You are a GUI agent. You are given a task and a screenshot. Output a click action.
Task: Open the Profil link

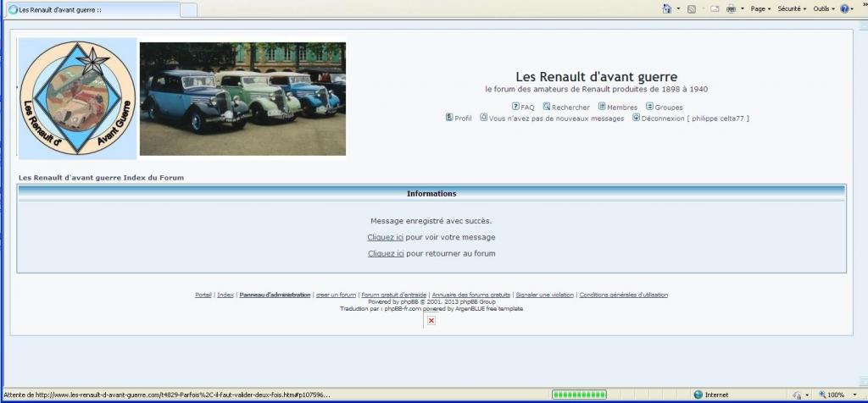[x=464, y=119]
